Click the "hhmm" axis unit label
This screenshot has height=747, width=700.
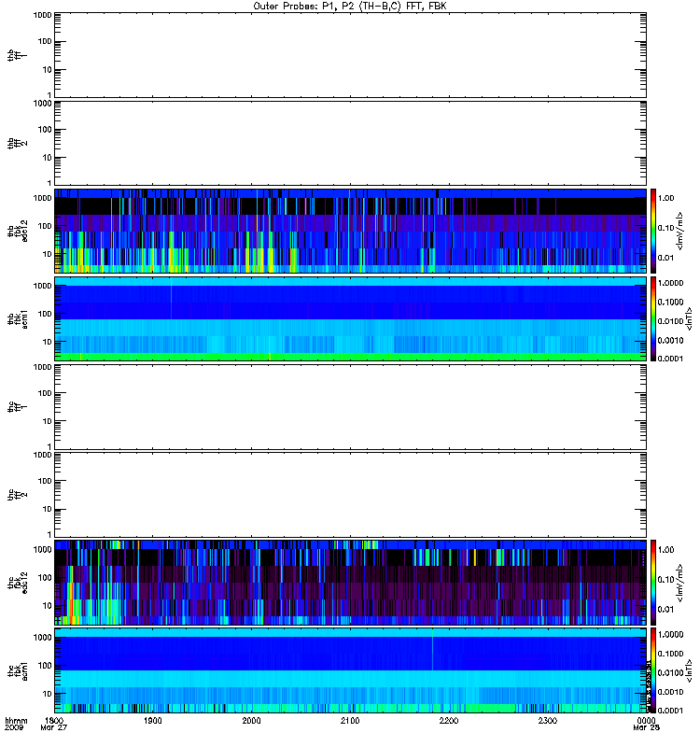tap(16, 721)
